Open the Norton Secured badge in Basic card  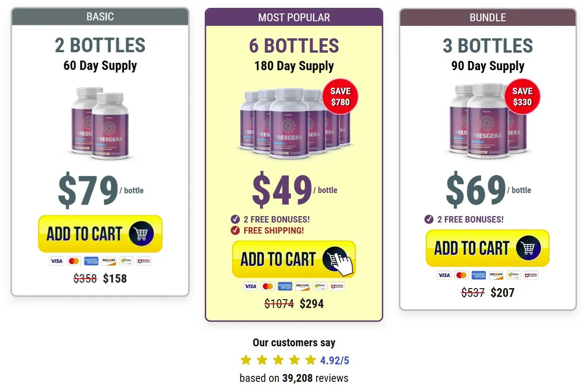coord(127,260)
